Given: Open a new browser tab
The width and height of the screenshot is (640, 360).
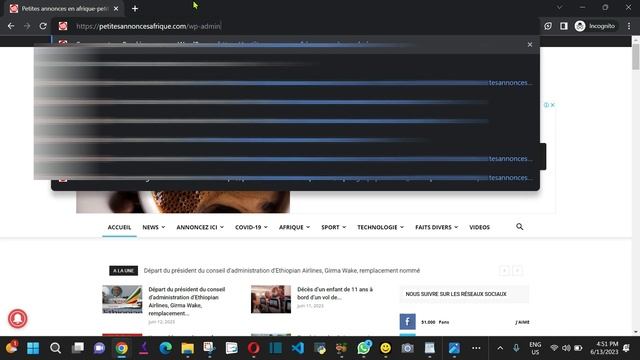Looking at the screenshot, I should pyautogui.click(x=135, y=8).
